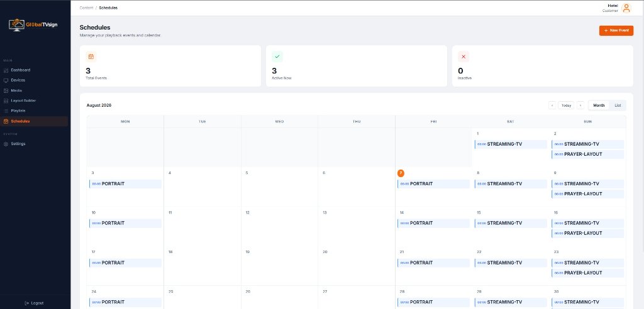This screenshot has width=644, height=309.
Task: Click the Total Events count card
Action: tap(170, 66)
